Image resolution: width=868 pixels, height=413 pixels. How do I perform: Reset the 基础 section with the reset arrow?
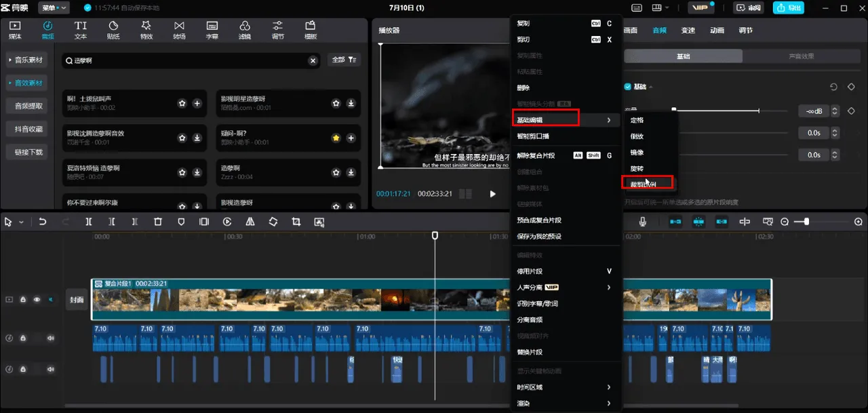tap(834, 87)
